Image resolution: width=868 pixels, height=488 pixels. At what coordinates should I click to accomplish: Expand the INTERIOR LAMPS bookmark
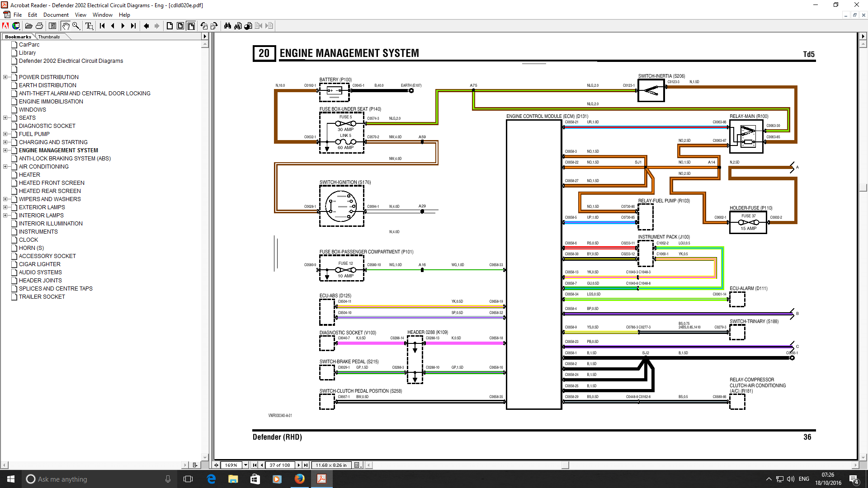pos(5,216)
